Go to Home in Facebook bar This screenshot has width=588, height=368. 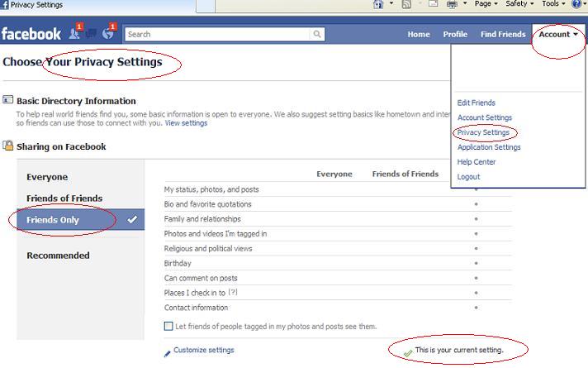419,34
